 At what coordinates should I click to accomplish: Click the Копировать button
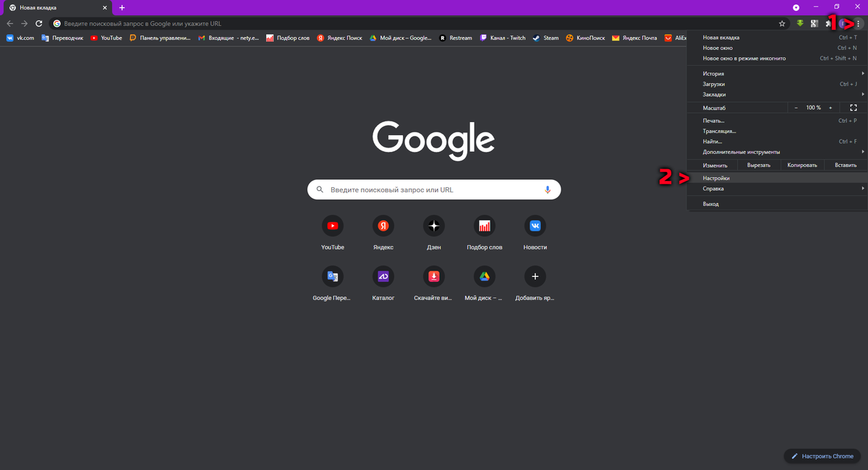802,165
